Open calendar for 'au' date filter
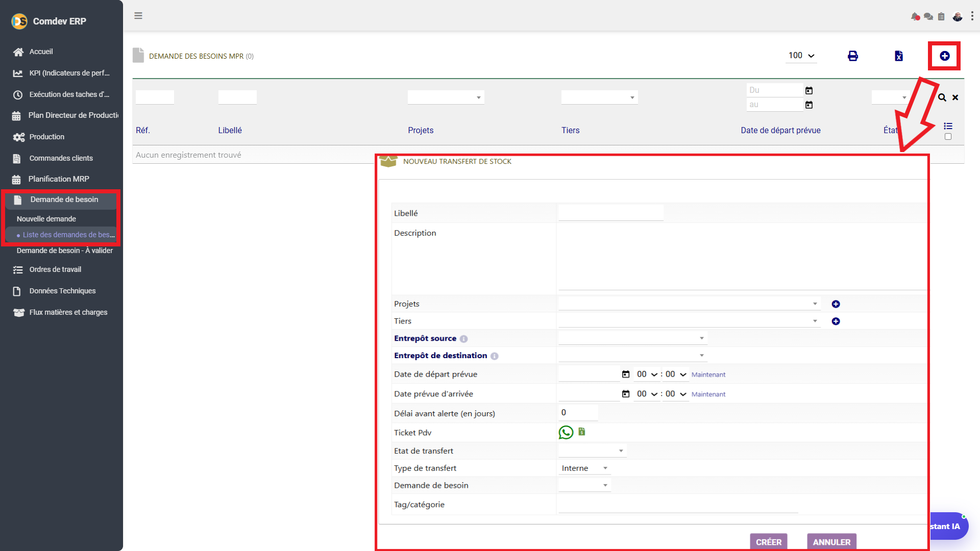The height and width of the screenshot is (551, 980). coord(809,105)
